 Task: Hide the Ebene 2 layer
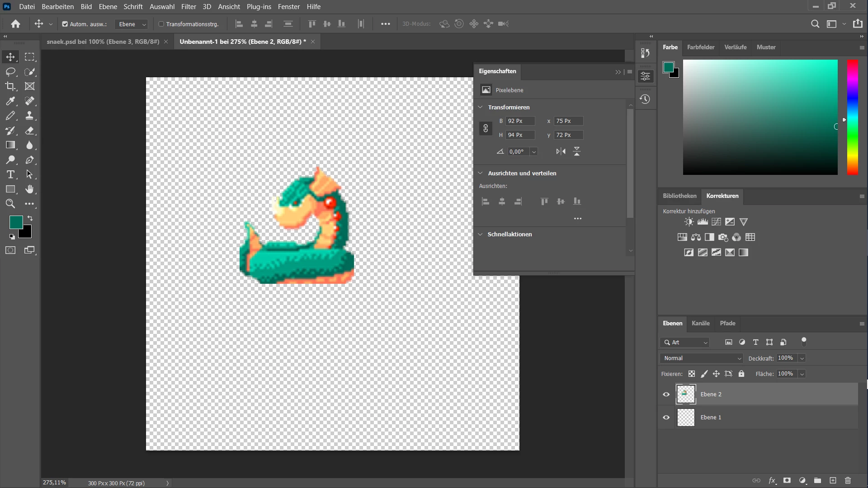pyautogui.click(x=666, y=394)
